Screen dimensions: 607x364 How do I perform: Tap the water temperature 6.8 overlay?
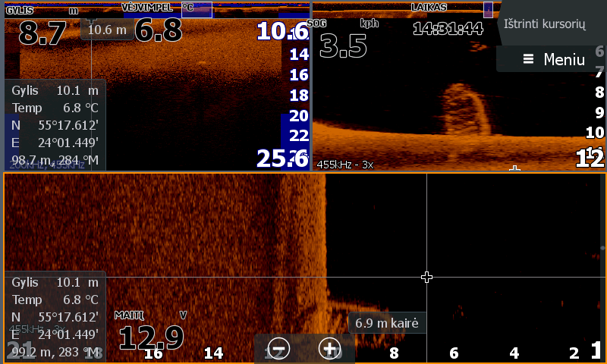(158, 30)
